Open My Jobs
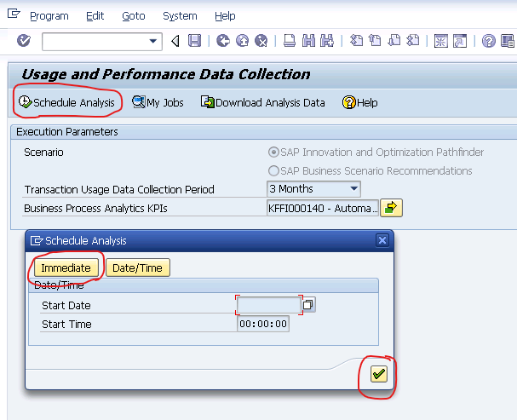 click(x=158, y=102)
